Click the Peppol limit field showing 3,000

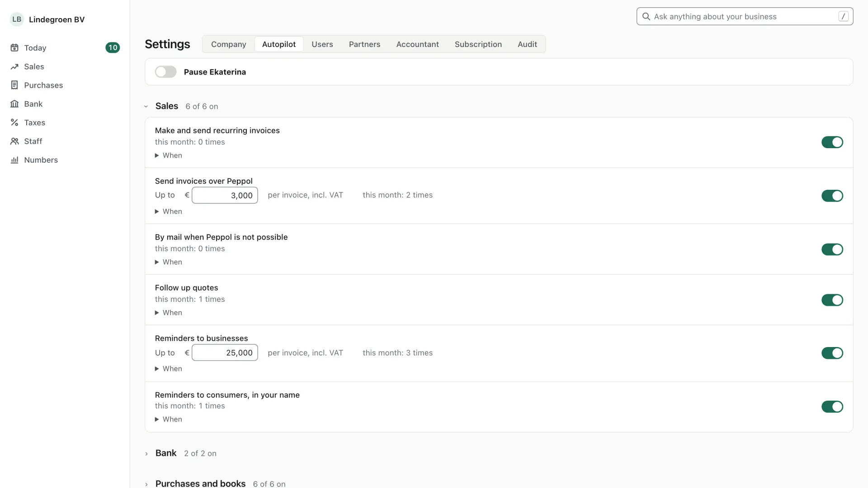click(225, 195)
